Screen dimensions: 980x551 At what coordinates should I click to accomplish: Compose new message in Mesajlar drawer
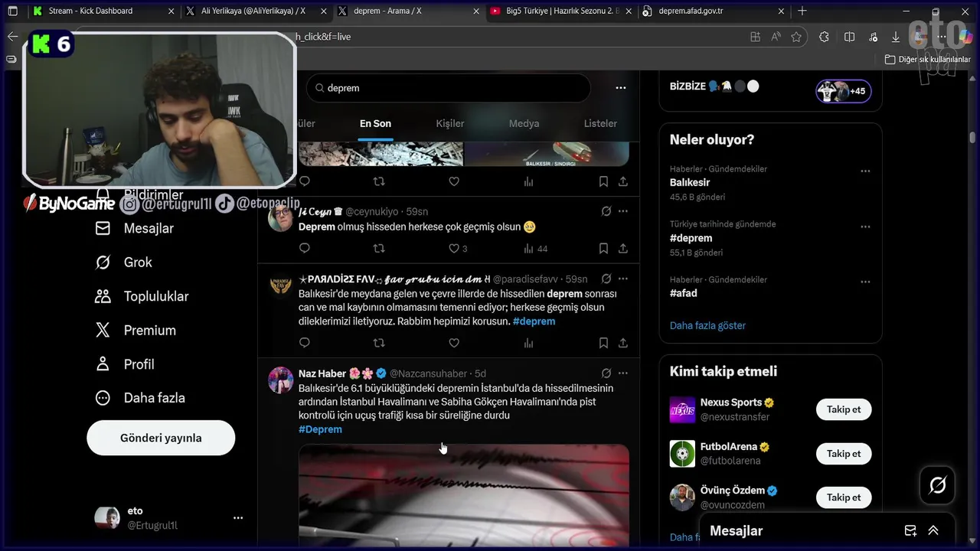pyautogui.click(x=910, y=530)
